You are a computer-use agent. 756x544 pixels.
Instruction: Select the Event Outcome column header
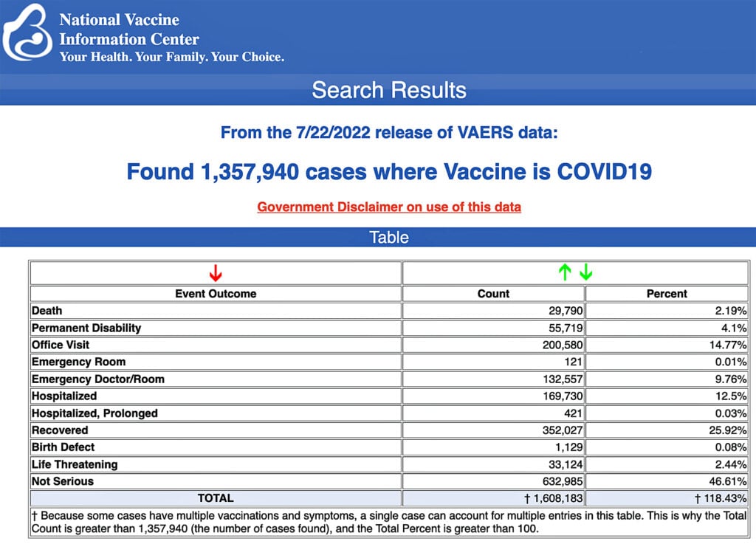215,294
